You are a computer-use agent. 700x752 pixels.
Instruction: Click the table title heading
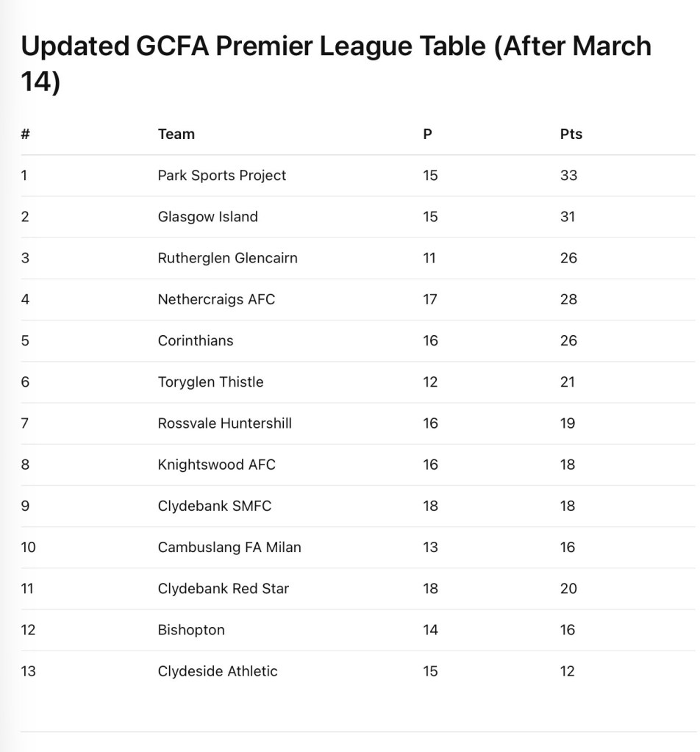pos(335,63)
